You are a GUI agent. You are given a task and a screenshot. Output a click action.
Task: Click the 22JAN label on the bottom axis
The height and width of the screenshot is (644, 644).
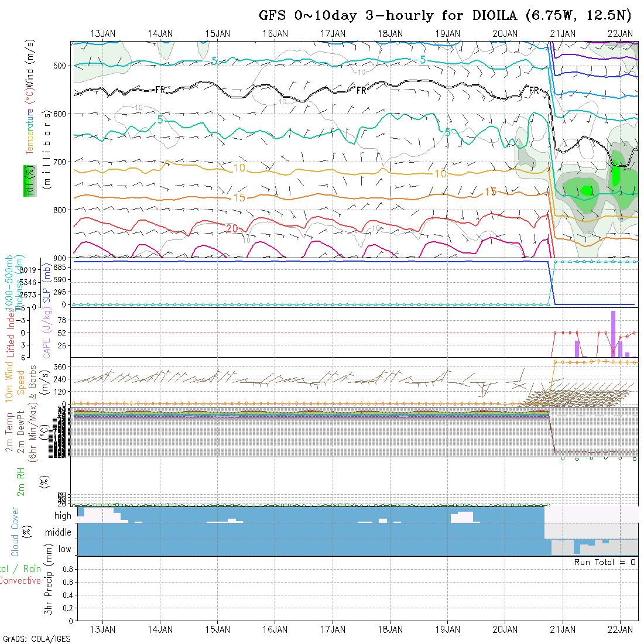620,629
